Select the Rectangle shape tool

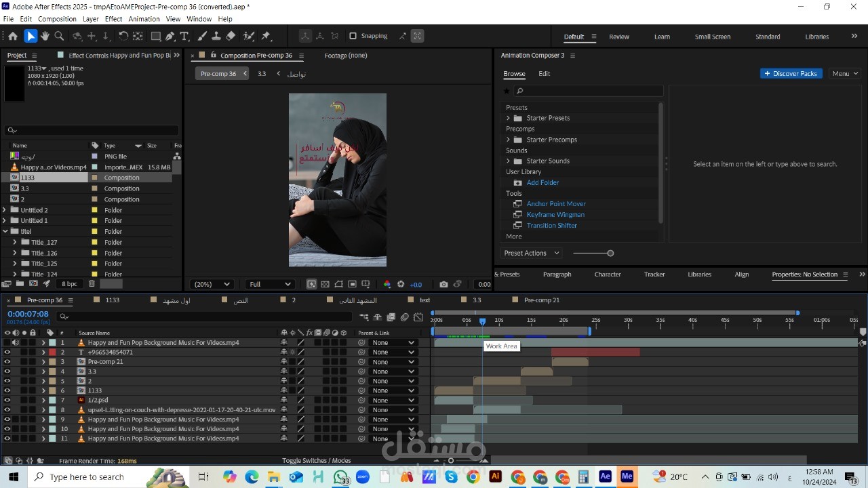point(156,36)
